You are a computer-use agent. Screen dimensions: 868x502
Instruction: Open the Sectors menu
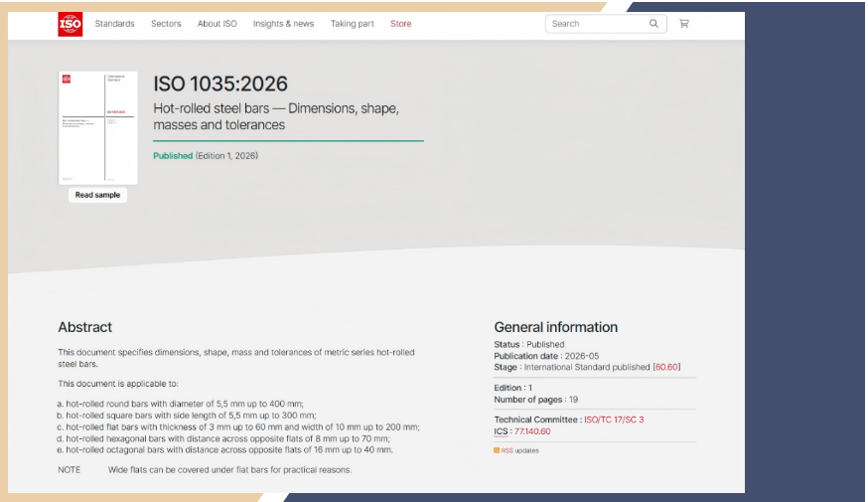166,24
